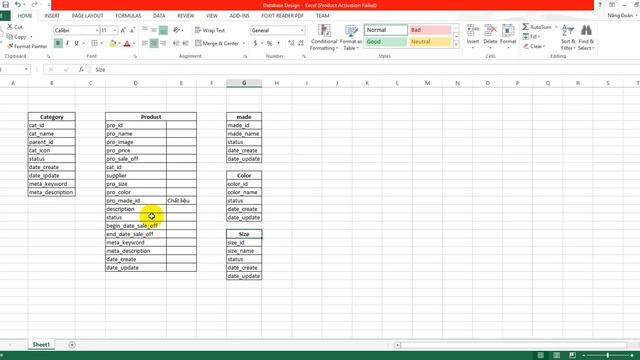Image resolution: width=640 pixels, height=360 pixels.
Task: Select the pro_made_id cell
Action: tap(136, 201)
